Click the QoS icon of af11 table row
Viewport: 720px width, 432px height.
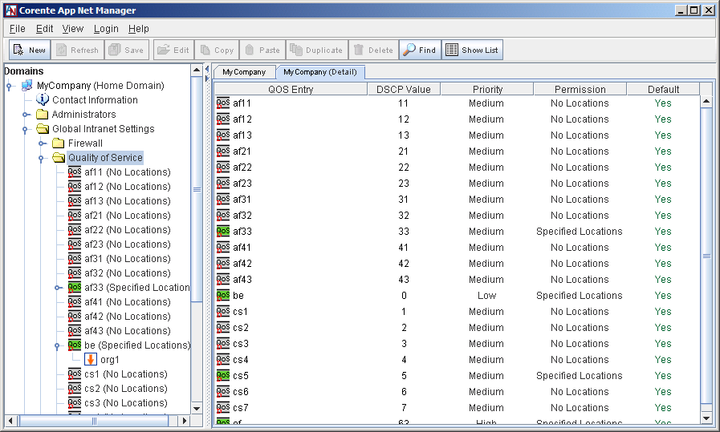(x=223, y=103)
